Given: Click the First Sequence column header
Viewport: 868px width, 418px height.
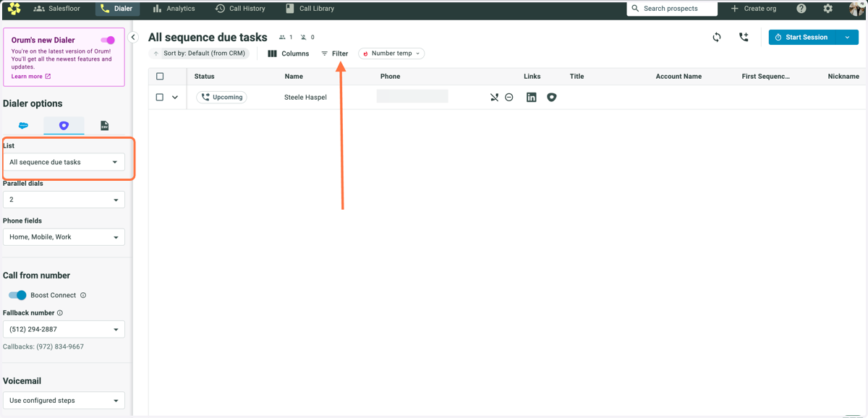Looking at the screenshot, I should (765, 76).
